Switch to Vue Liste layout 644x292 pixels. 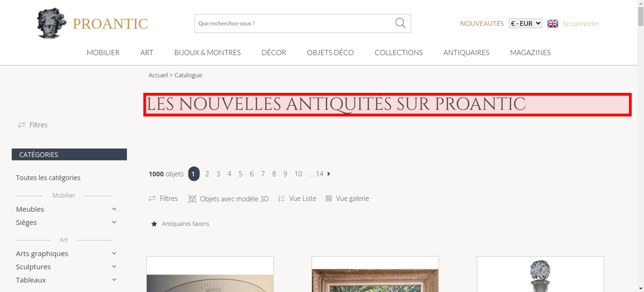(297, 198)
